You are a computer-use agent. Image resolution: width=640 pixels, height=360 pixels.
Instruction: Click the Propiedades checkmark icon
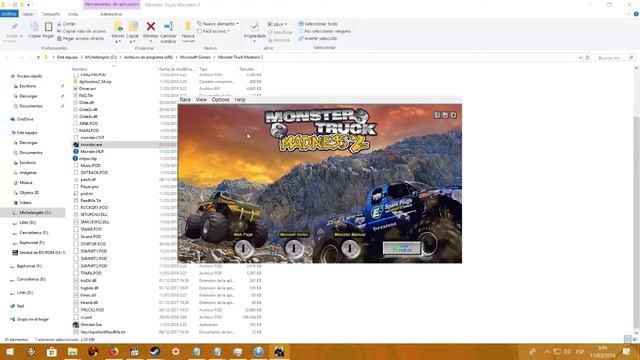254,27
